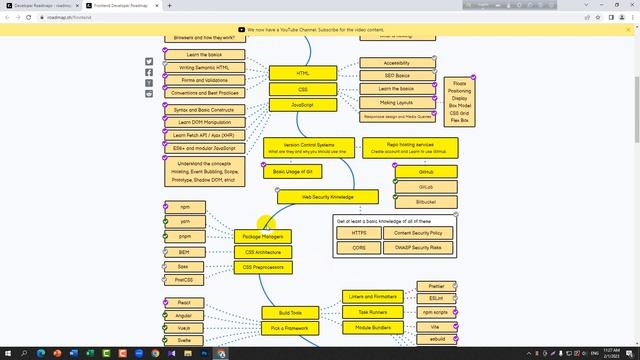Click the Twitter share icon
Viewport: 640px width, 360px height.
(149, 61)
